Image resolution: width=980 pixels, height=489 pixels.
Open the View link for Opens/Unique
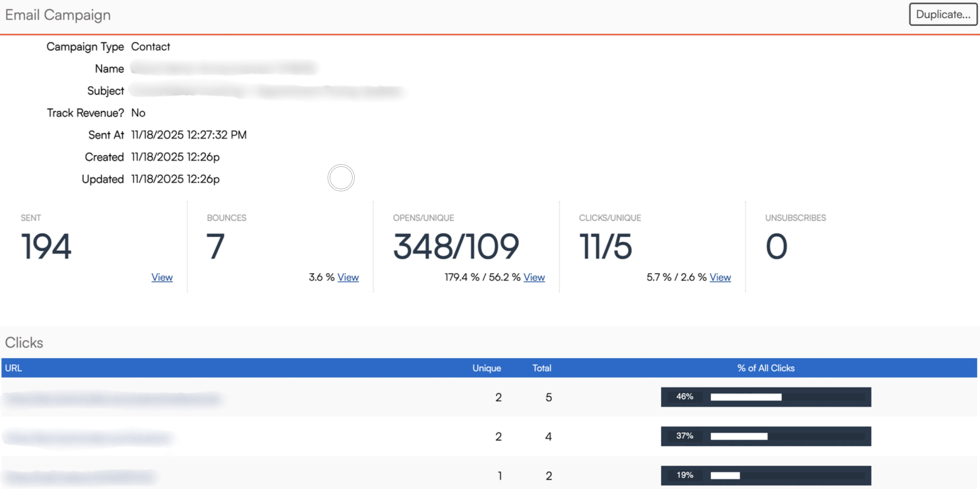[534, 277]
